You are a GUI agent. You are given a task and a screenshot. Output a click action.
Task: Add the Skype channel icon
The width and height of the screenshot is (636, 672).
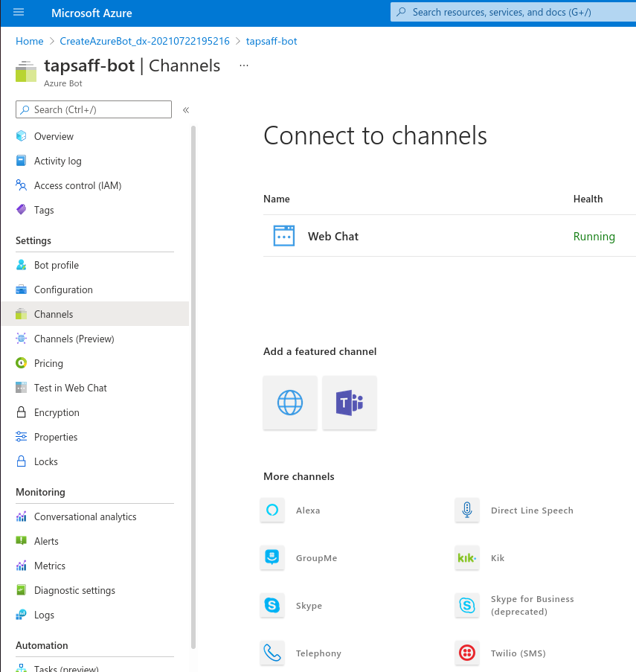(x=272, y=605)
